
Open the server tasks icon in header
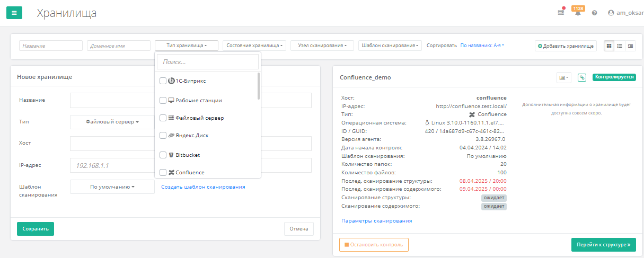pos(561,13)
